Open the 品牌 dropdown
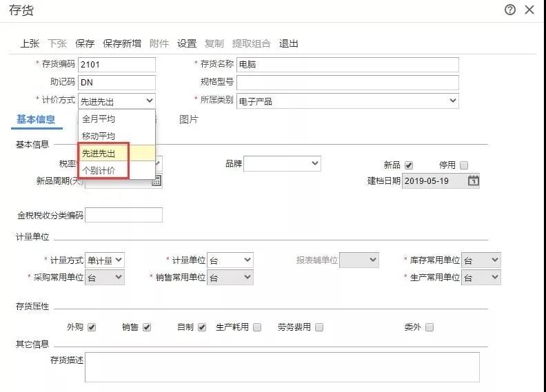546x392 pixels. click(x=282, y=163)
